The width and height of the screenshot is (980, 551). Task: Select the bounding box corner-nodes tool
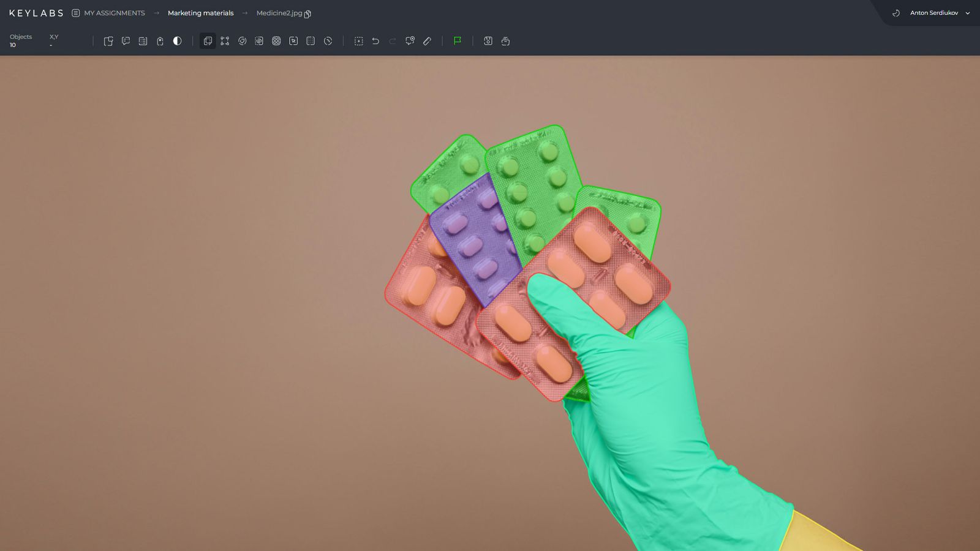pyautogui.click(x=225, y=41)
